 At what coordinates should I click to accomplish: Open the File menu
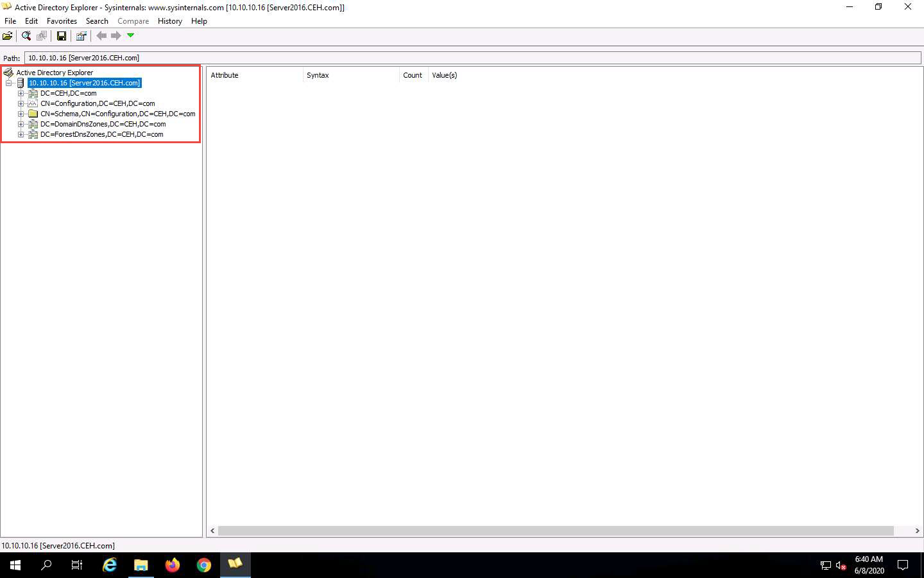[x=10, y=21]
